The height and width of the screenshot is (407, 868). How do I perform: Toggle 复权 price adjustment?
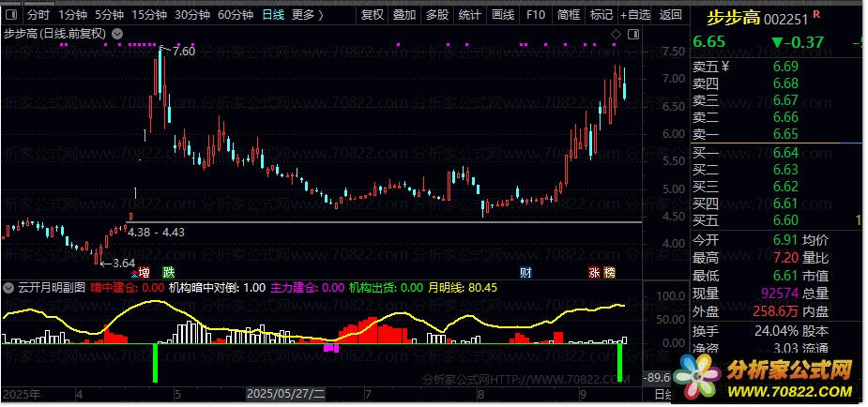(373, 15)
